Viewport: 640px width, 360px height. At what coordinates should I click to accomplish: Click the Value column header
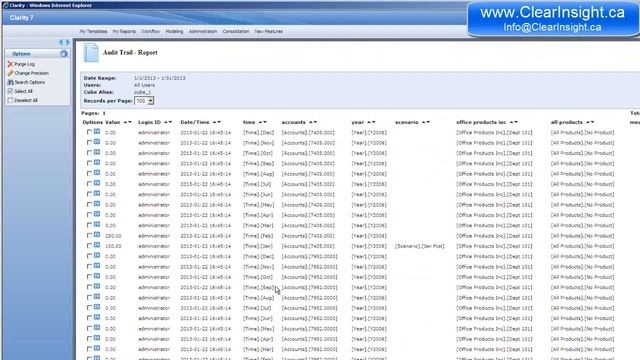coord(113,122)
